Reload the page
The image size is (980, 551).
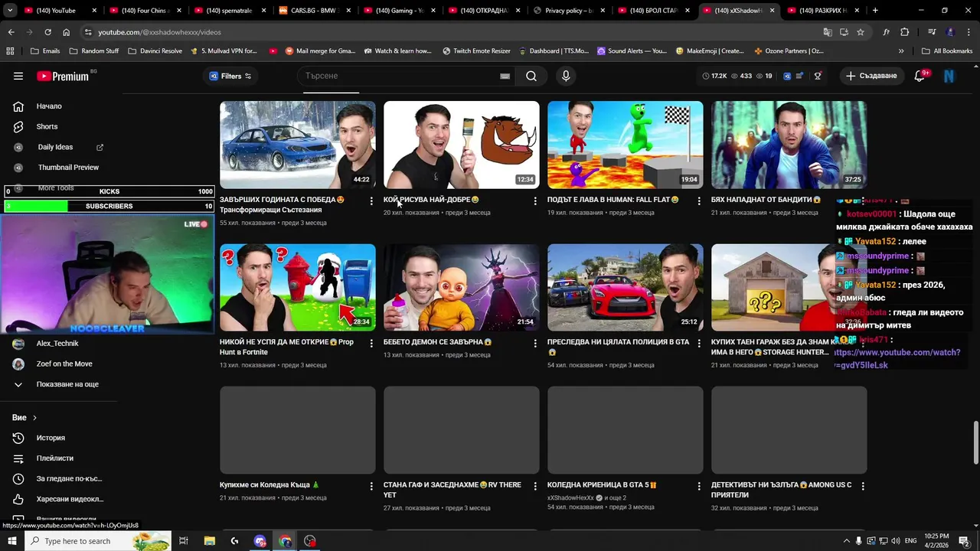click(x=47, y=32)
